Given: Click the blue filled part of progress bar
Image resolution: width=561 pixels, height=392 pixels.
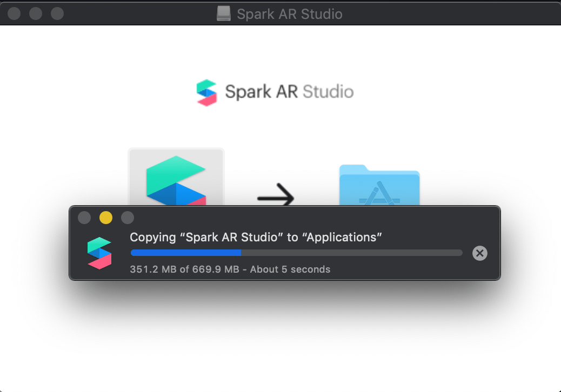Looking at the screenshot, I should click(185, 253).
